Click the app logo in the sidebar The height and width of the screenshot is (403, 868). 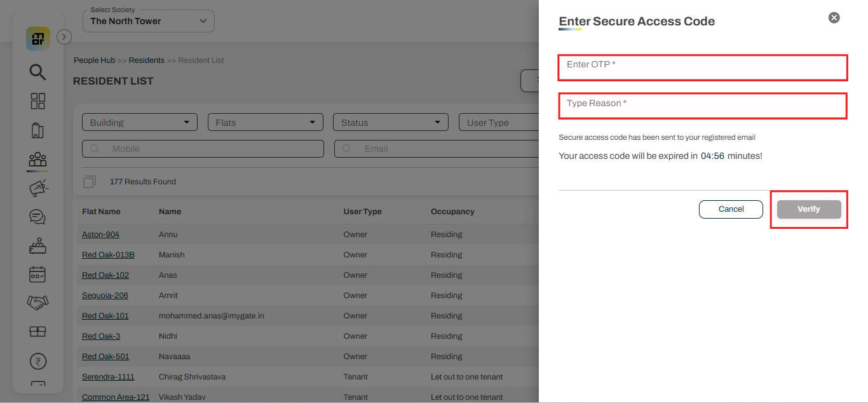click(38, 39)
